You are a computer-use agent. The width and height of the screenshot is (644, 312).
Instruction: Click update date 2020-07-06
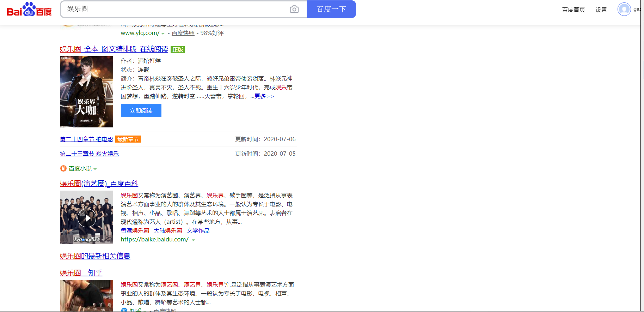280,139
